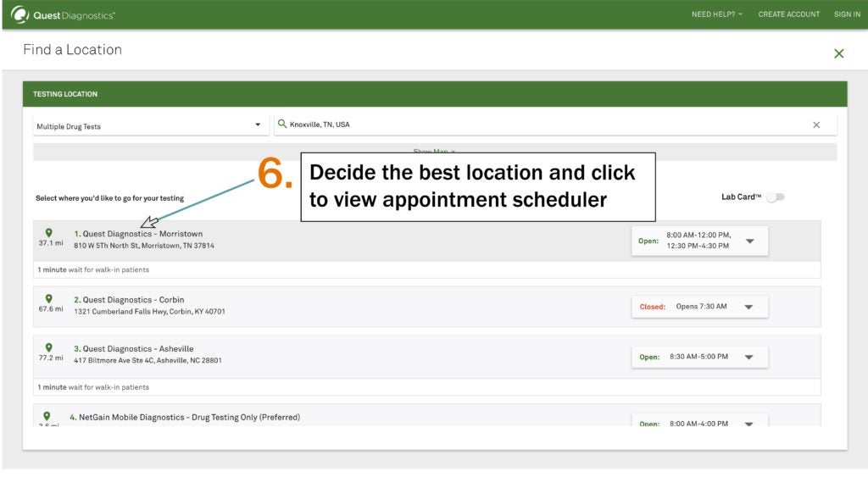Screen dimensions: 868x488
Task: Click the Corbin address text
Action: pos(149,312)
